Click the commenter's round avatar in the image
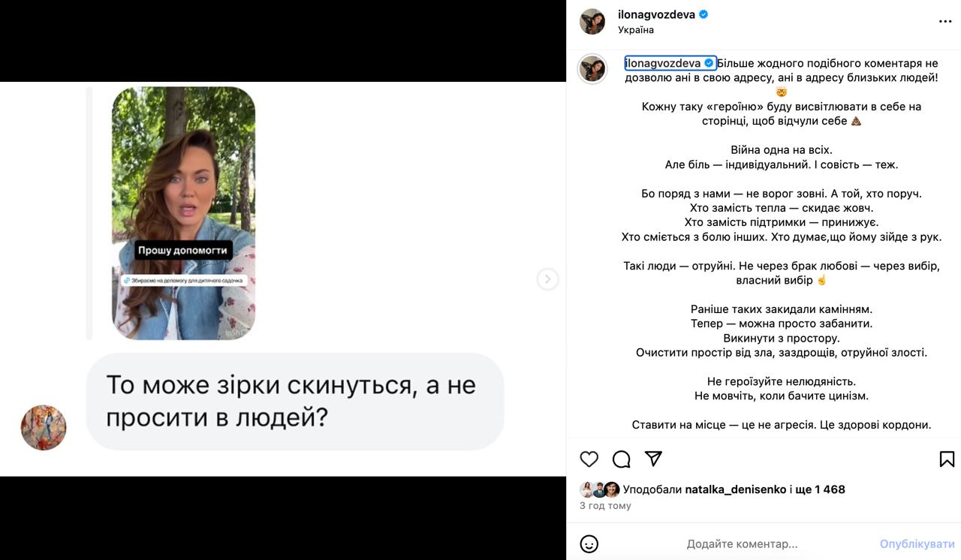The height and width of the screenshot is (560, 961). (44, 428)
